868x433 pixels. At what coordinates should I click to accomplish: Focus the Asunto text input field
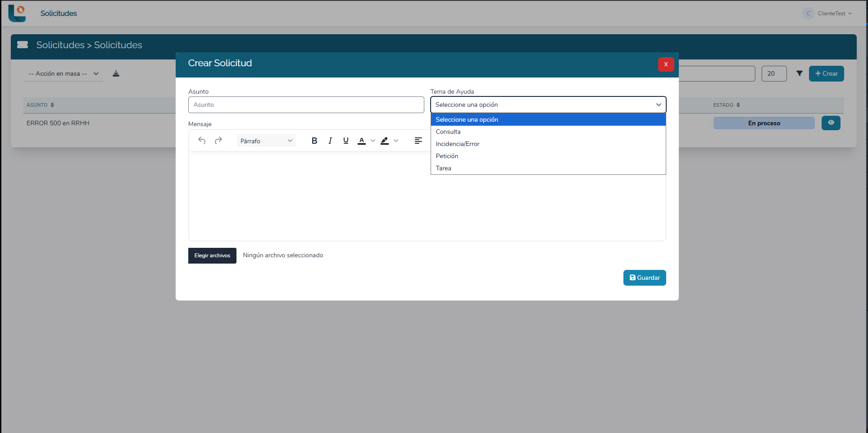pos(306,105)
